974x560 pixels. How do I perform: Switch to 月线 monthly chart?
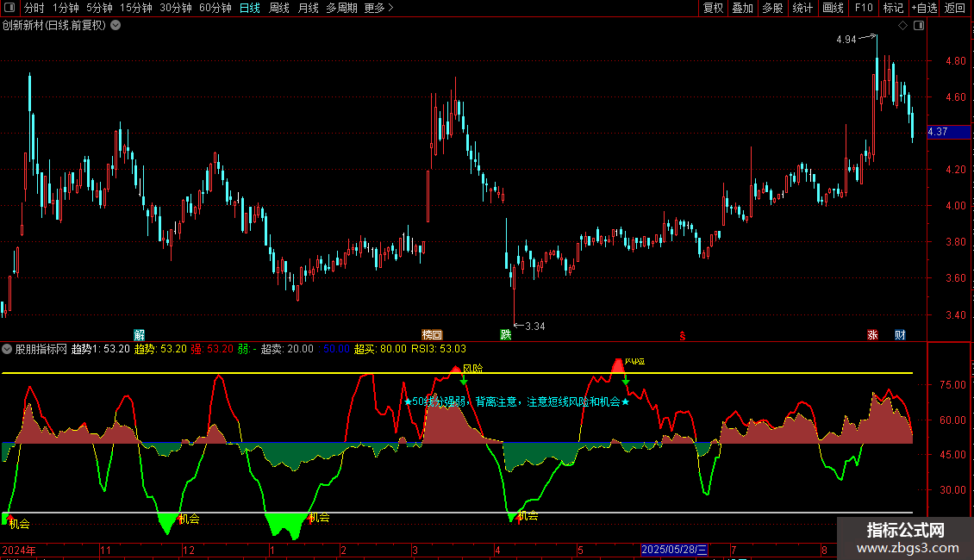[308, 8]
